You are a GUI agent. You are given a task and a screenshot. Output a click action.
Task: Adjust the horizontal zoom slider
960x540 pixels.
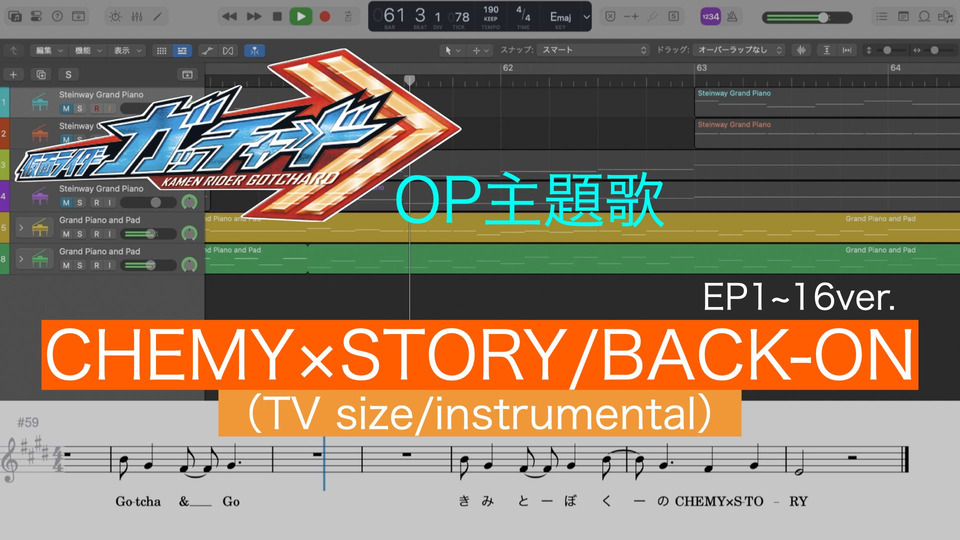click(934, 50)
